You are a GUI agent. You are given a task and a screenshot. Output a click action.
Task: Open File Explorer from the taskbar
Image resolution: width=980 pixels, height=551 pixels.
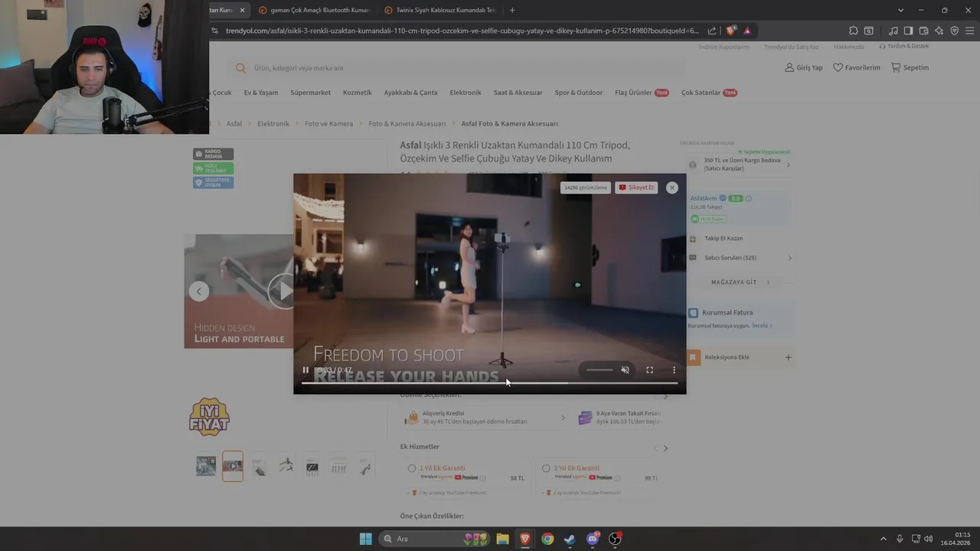(x=502, y=539)
